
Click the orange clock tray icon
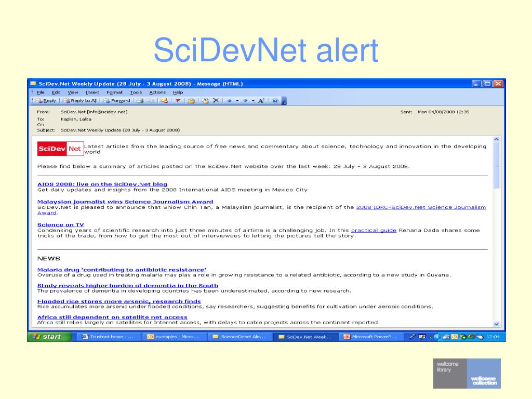coord(454,337)
